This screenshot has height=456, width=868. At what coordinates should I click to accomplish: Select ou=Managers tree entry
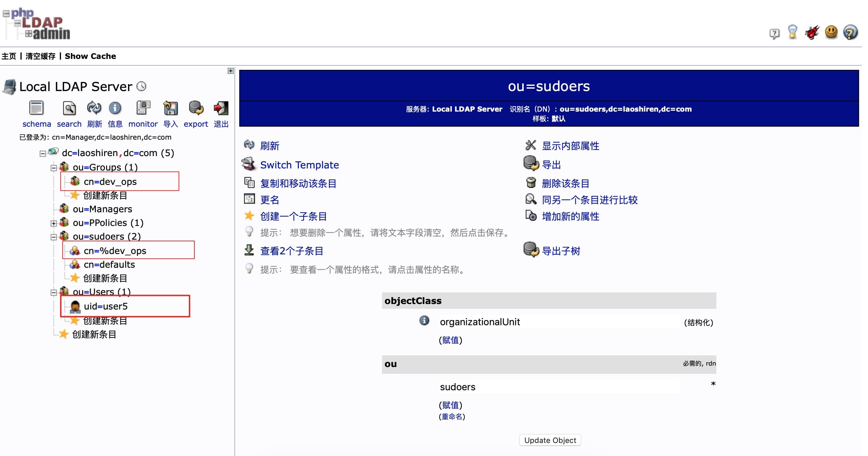[x=102, y=209]
